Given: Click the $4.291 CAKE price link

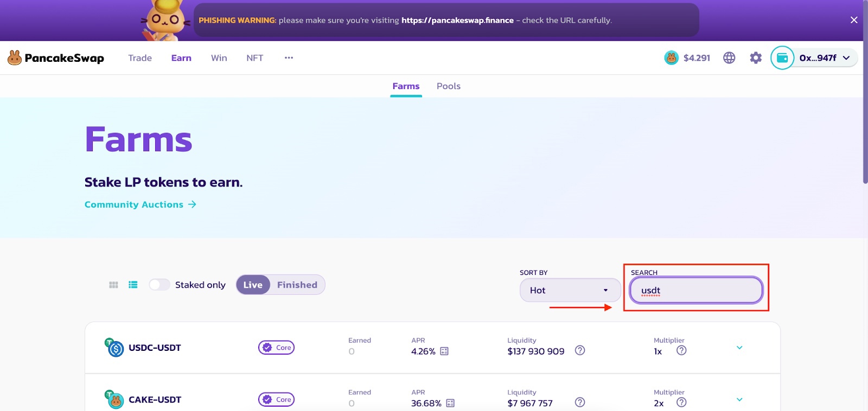Looking at the screenshot, I should pyautogui.click(x=697, y=58).
